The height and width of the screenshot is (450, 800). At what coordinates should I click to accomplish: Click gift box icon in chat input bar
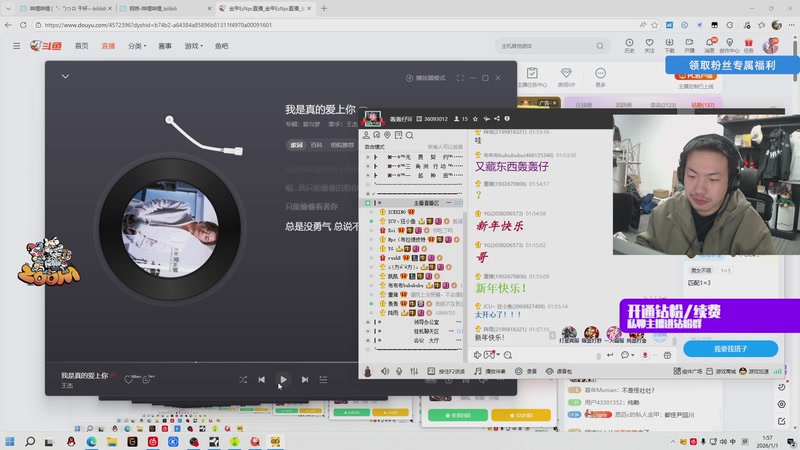click(x=667, y=355)
